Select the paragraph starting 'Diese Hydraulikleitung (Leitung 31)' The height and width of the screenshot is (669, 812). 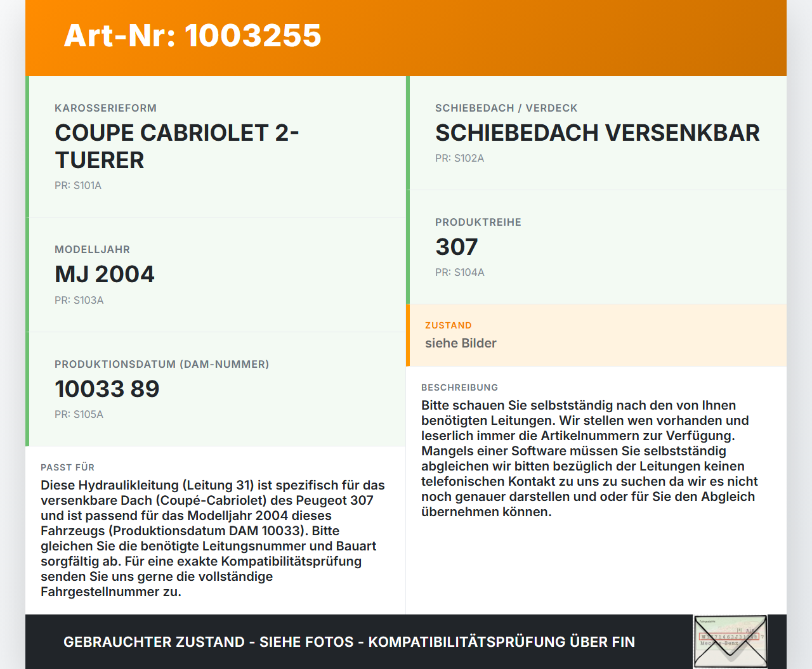(x=213, y=538)
